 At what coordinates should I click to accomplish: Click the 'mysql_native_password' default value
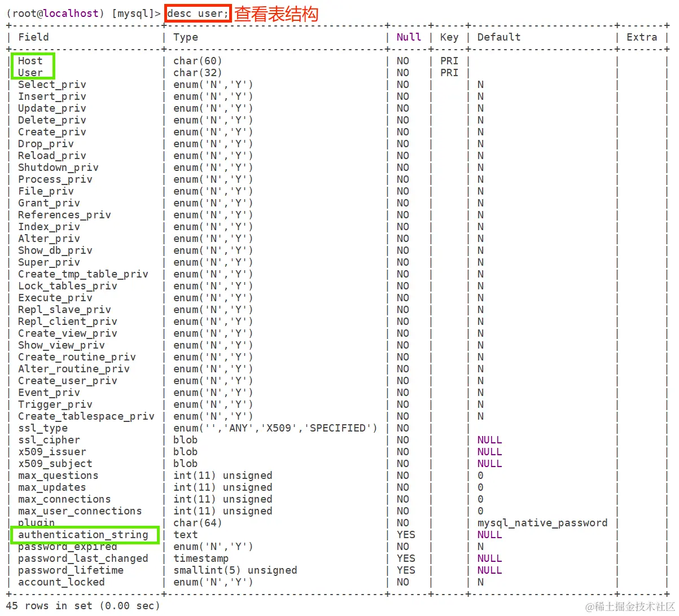(x=542, y=523)
